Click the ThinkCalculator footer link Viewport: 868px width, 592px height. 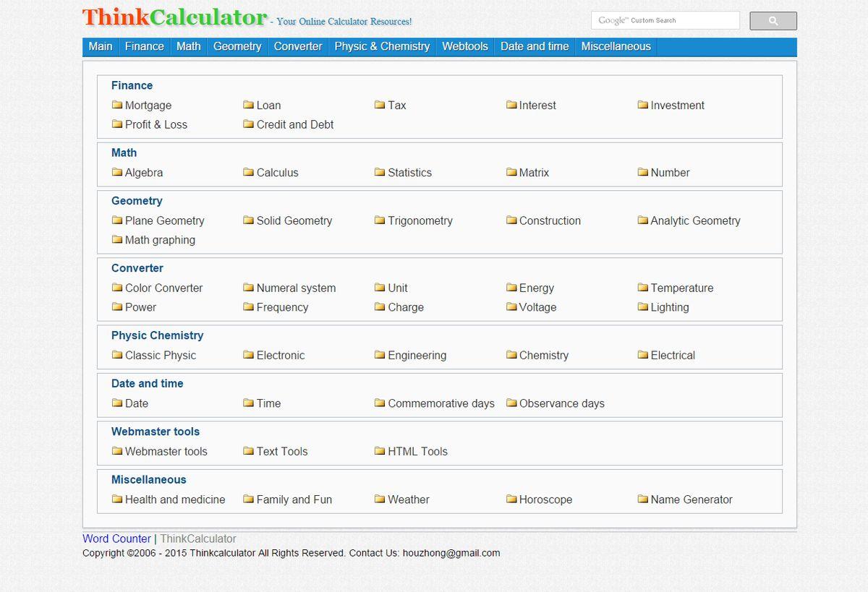click(198, 539)
